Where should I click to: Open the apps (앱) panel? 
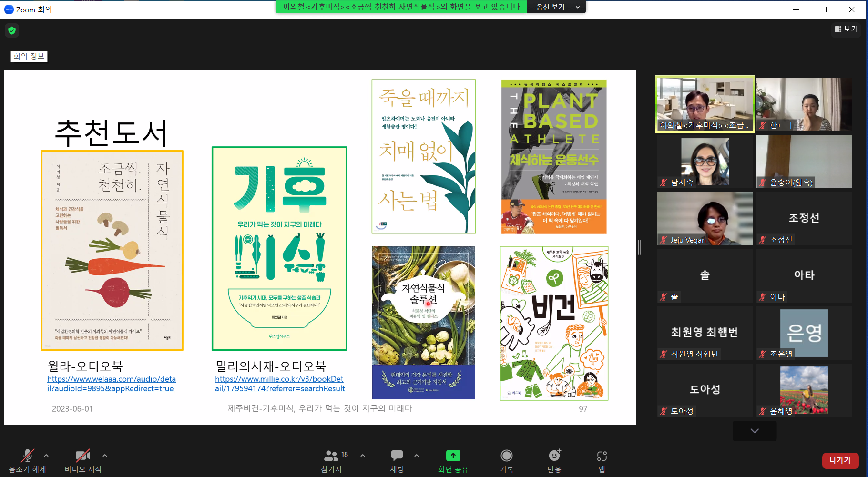tap(602, 461)
